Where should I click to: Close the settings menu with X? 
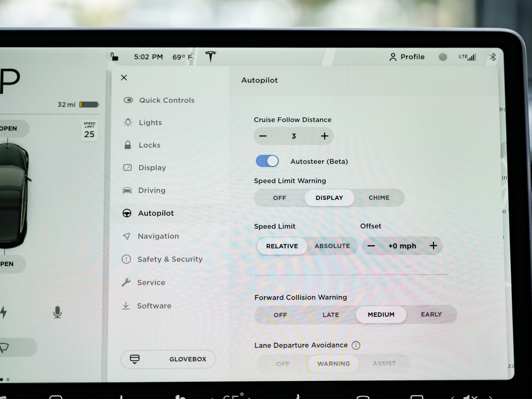point(124,78)
